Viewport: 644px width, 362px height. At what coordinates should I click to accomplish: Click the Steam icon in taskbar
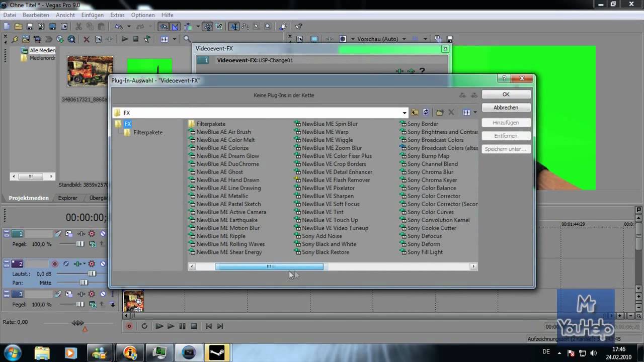216,352
